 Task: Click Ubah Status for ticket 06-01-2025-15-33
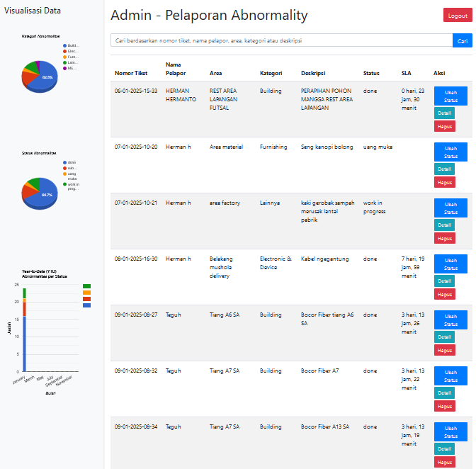450,96
